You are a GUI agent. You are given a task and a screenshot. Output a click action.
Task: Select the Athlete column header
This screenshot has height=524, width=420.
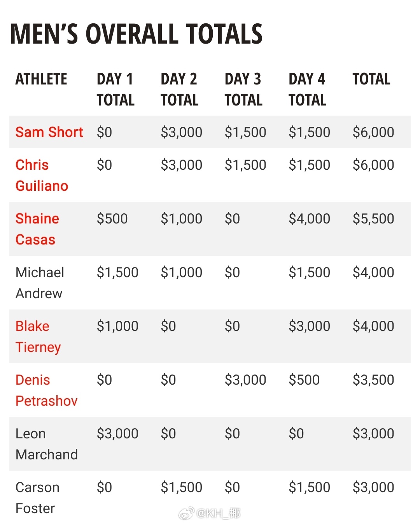(x=41, y=79)
